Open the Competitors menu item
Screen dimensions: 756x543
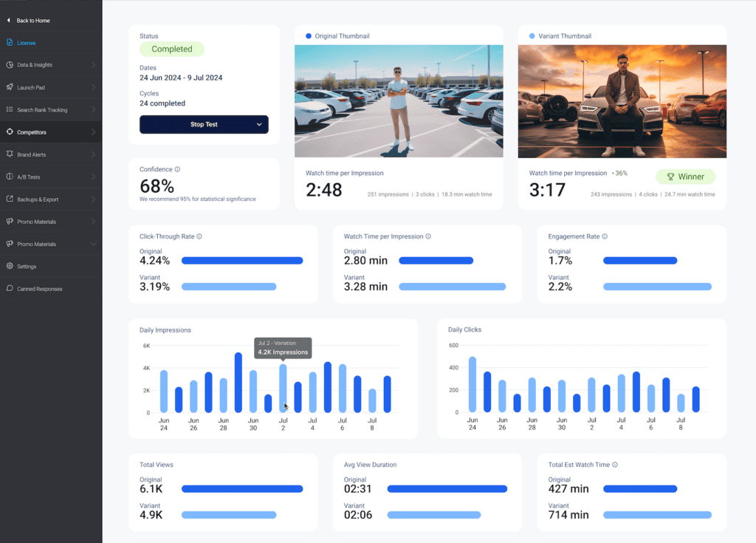[x=32, y=132]
